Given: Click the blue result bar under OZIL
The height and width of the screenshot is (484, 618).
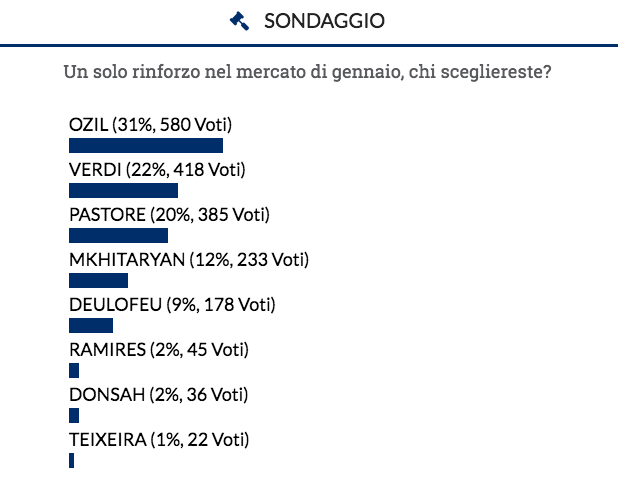Looking at the screenshot, I should pos(146,146).
